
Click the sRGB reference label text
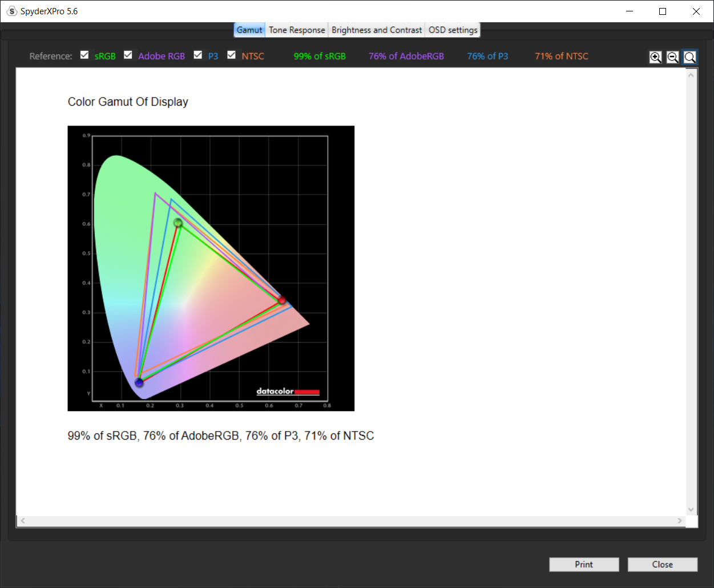[x=105, y=56]
